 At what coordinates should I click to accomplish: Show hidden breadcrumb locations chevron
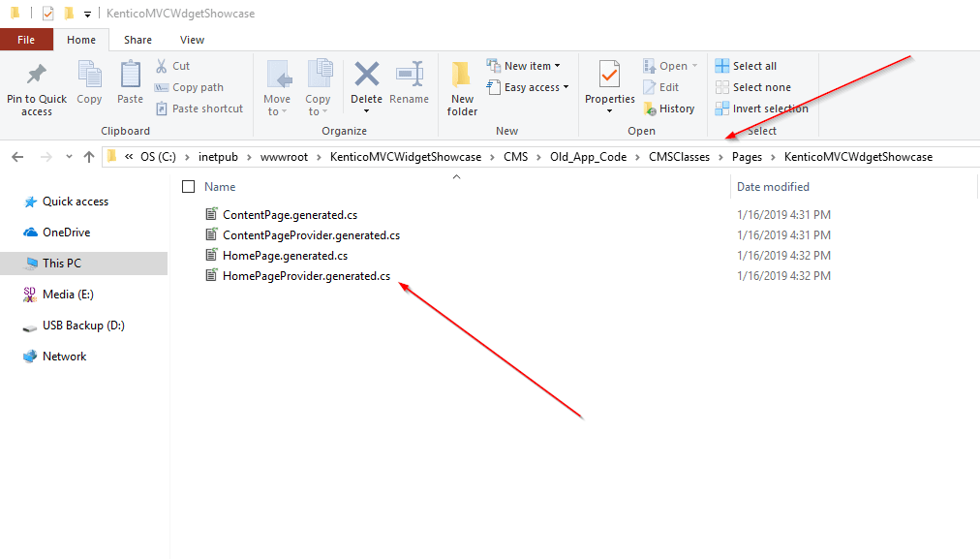(x=129, y=157)
